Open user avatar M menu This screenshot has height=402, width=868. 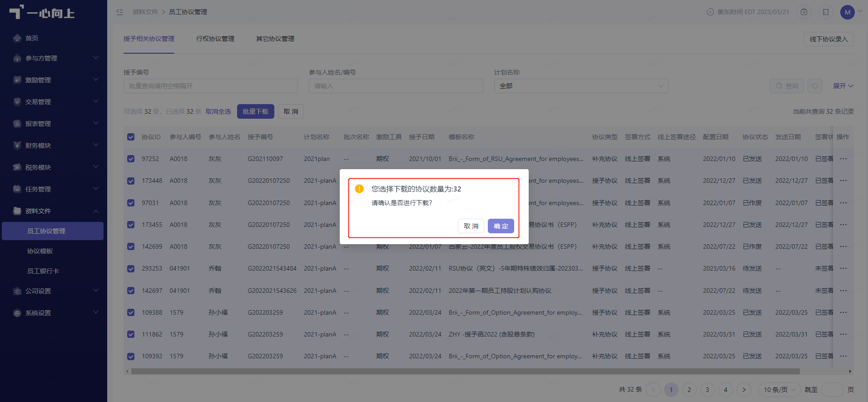pos(848,12)
